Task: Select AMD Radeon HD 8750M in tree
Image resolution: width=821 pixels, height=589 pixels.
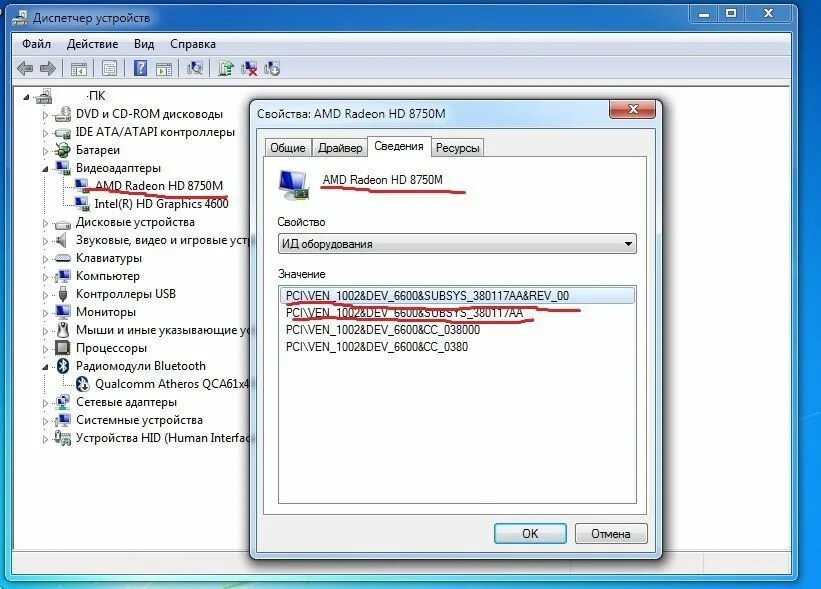Action: [159, 186]
